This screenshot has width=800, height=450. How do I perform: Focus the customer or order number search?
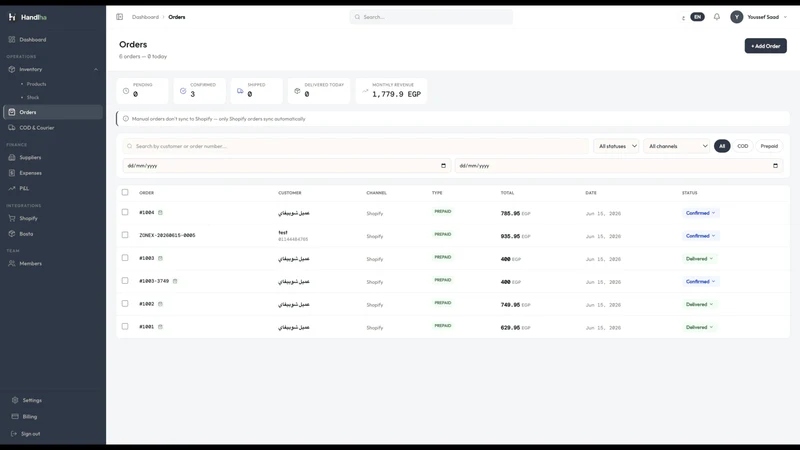(x=356, y=146)
